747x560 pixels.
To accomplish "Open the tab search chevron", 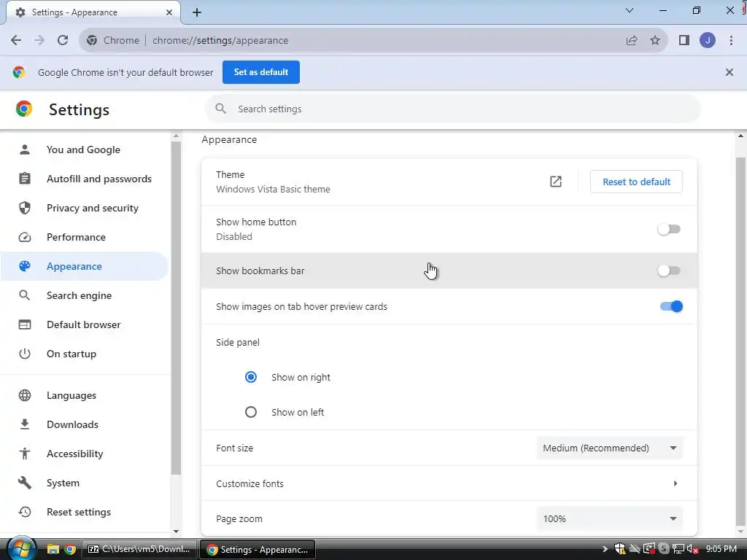I will [x=630, y=10].
